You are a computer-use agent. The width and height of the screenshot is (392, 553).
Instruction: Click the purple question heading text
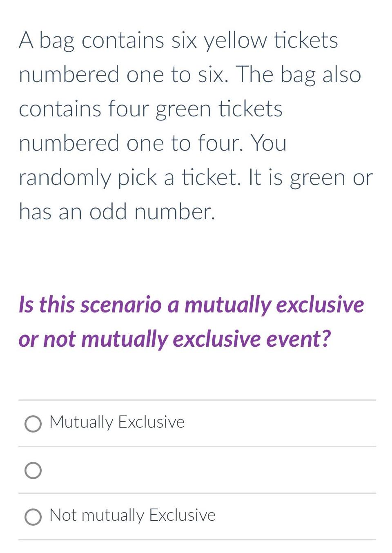[192, 321]
